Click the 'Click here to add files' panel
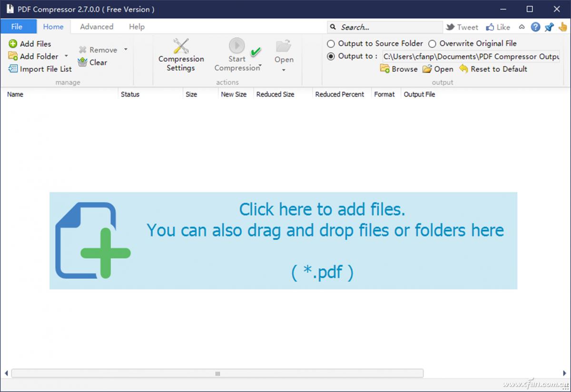The image size is (571, 392). pyautogui.click(x=283, y=241)
